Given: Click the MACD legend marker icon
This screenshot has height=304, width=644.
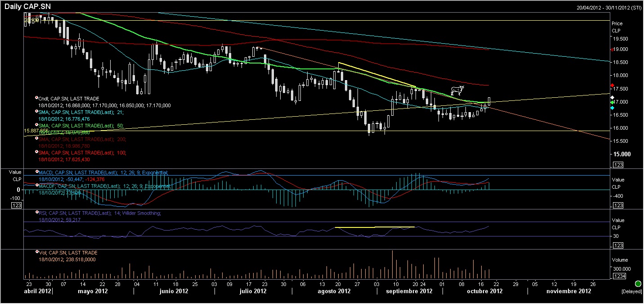Looking at the screenshot, I should (x=36, y=172).
